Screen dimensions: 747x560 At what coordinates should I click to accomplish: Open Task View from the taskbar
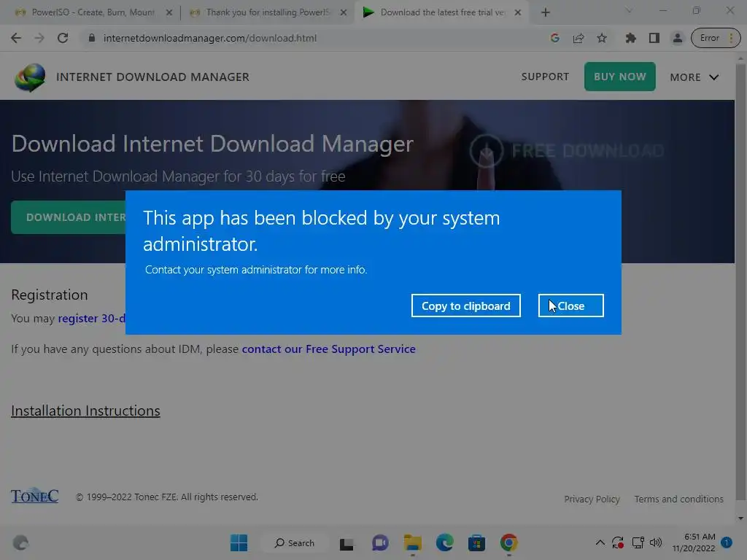pos(347,543)
